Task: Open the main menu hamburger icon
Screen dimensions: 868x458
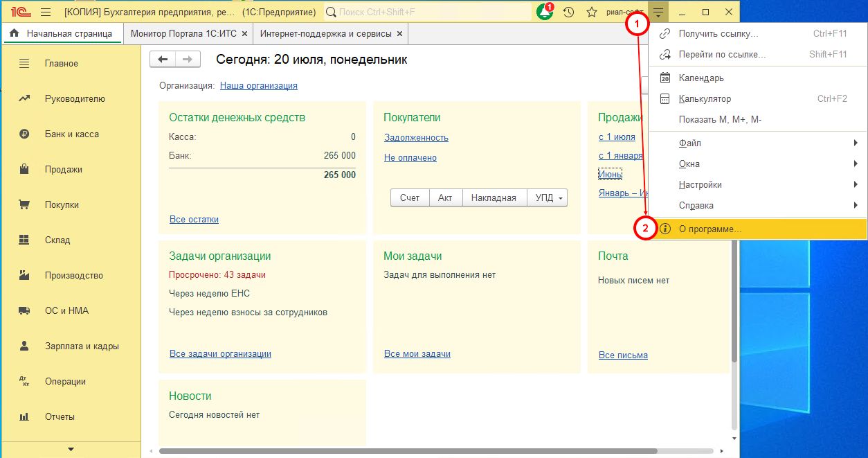Action: click(x=46, y=12)
